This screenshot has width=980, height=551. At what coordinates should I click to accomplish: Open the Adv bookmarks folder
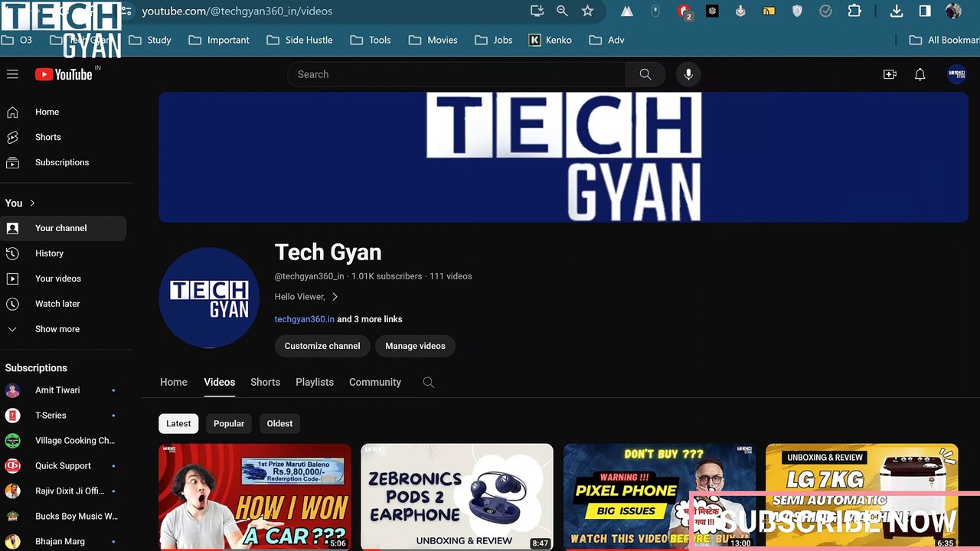click(607, 40)
